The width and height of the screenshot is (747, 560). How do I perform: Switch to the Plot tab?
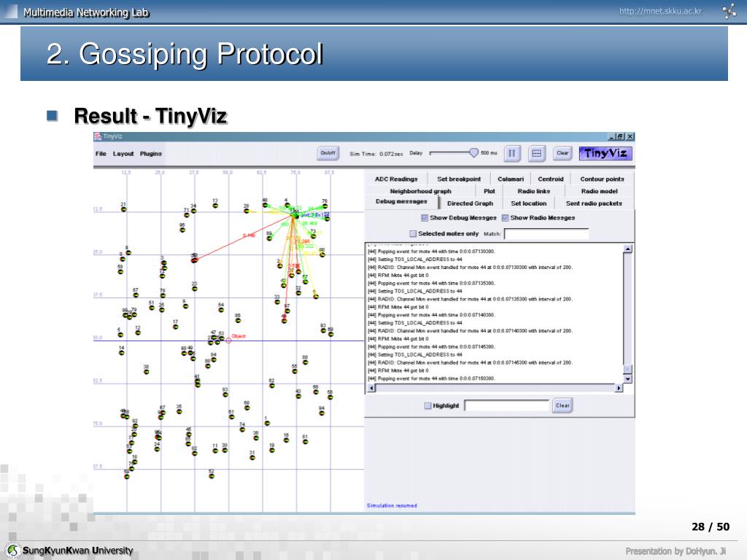[x=489, y=191]
